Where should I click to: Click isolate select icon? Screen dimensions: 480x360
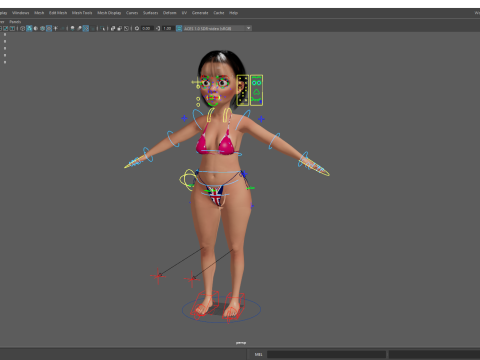pos(103,28)
